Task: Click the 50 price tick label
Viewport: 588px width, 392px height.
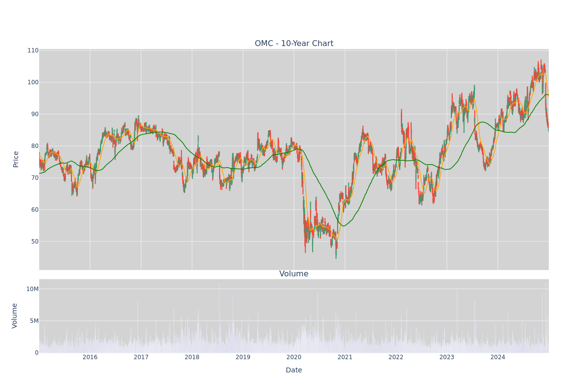Action: [x=35, y=242]
